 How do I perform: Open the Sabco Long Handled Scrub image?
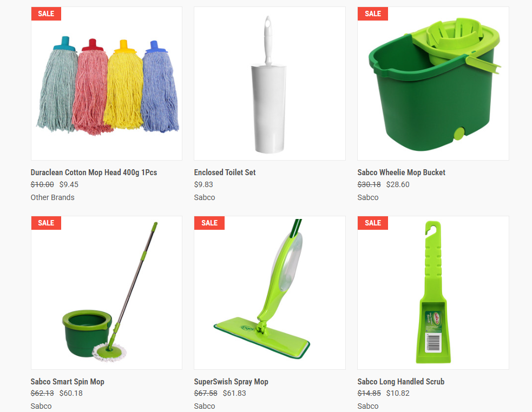433,293
